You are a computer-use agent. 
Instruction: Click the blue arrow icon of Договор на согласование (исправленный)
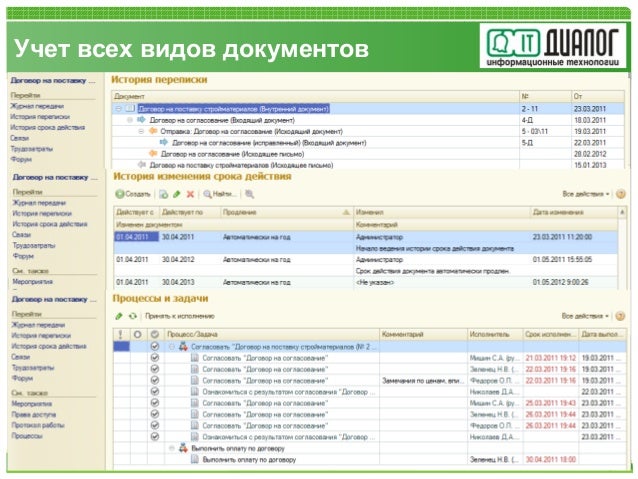click(164, 142)
